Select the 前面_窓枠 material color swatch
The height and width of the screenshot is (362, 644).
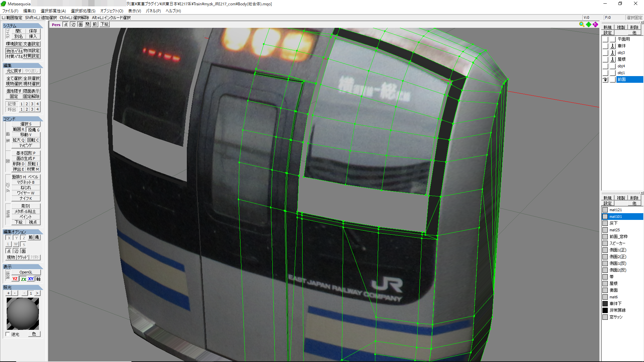tap(605, 237)
